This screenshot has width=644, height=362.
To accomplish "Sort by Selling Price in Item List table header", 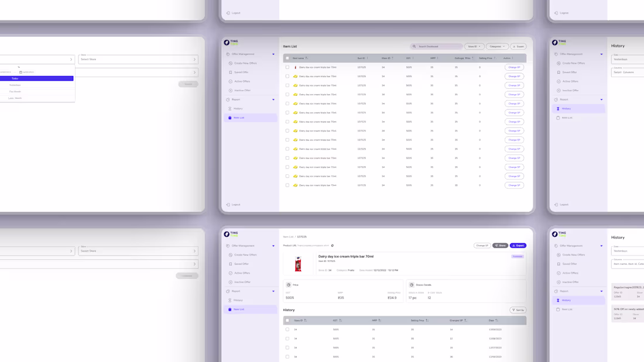I will [495, 58].
